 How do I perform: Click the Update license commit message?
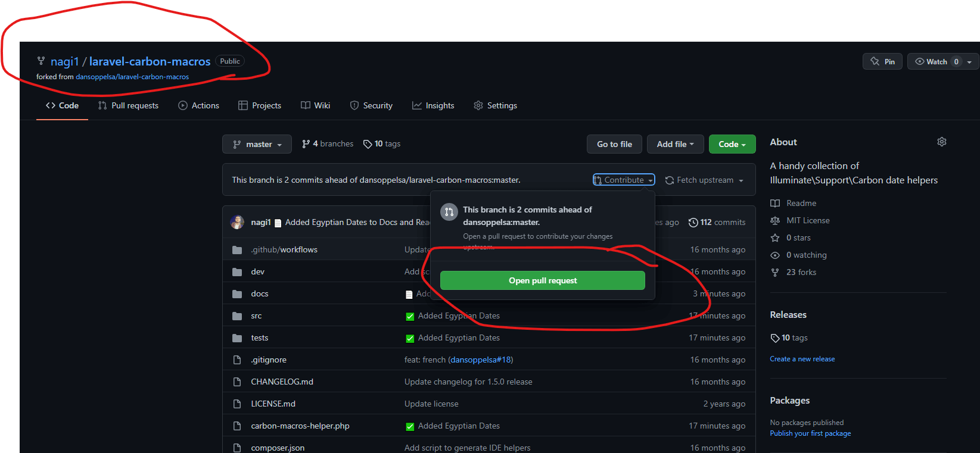pos(431,404)
